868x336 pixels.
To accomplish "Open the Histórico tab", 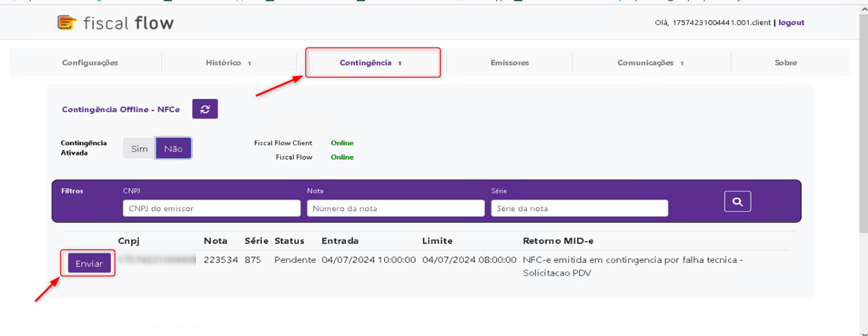I will coord(228,62).
